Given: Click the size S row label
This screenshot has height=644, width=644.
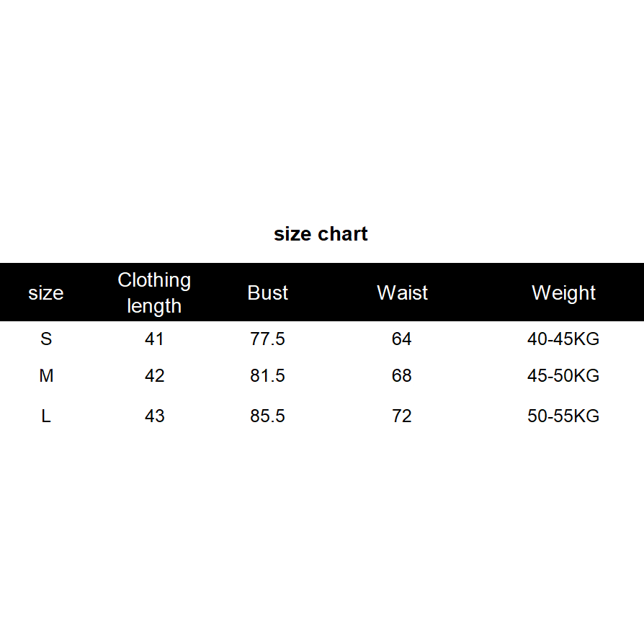Looking at the screenshot, I should (x=46, y=339).
